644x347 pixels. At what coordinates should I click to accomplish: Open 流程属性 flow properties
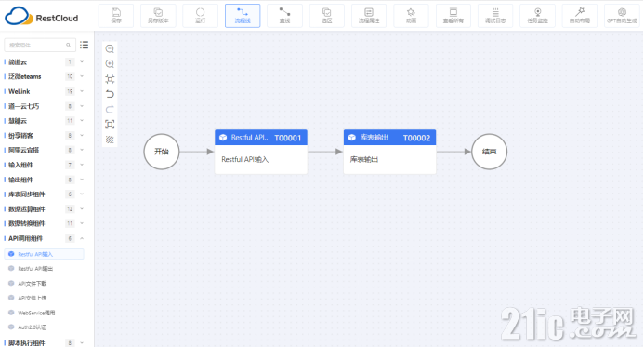[x=369, y=16]
